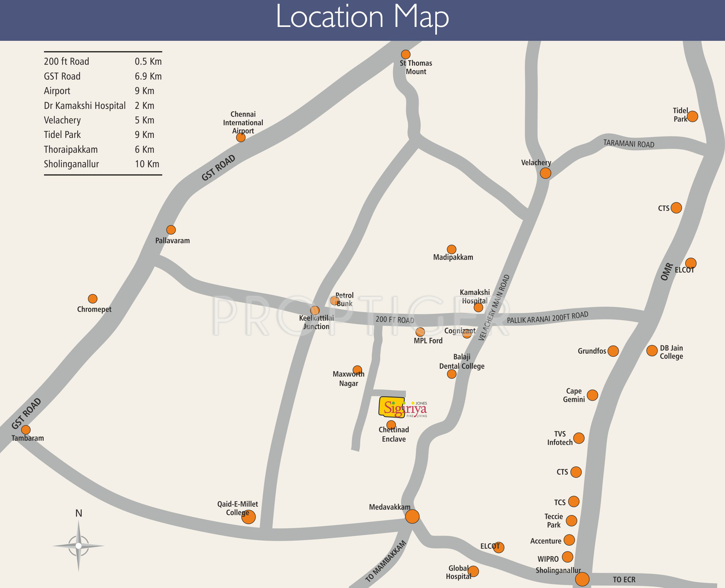
Task: Click the Madipakkam location marker
Action: 451,249
